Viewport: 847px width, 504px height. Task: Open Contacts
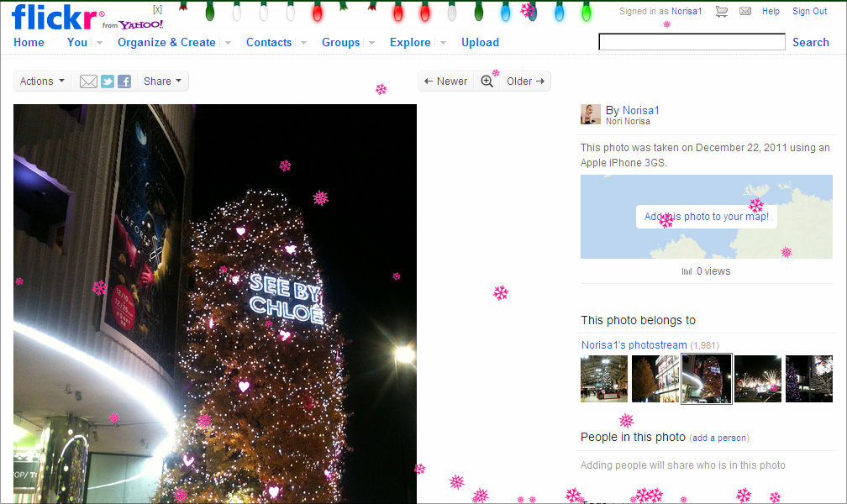[x=269, y=42]
